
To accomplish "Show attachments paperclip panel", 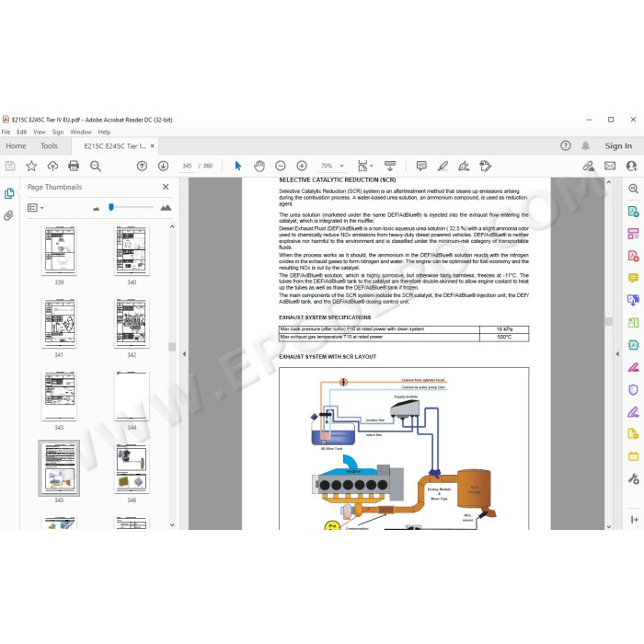I will [8, 215].
